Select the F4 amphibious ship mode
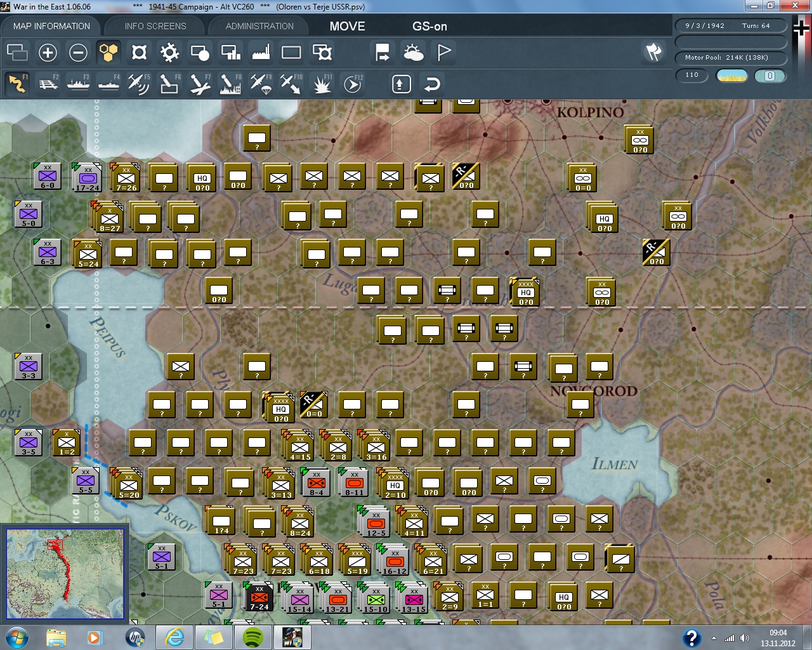This screenshot has height=650, width=812. 108,84
